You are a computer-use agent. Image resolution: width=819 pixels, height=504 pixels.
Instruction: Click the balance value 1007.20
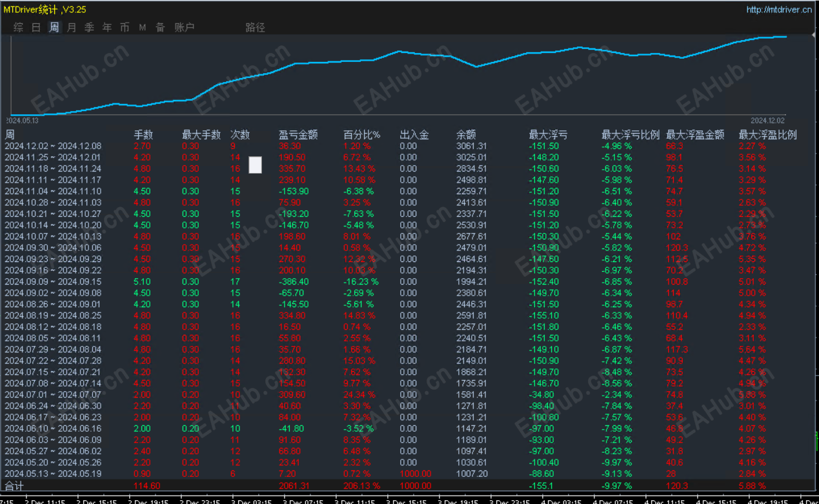click(x=471, y=474)
